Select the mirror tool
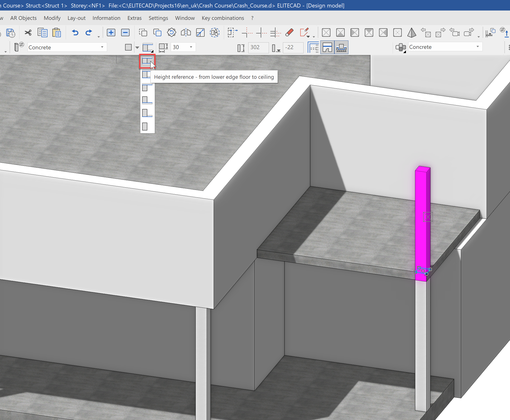This screenshot has width=510, height=420. (186, 33)
